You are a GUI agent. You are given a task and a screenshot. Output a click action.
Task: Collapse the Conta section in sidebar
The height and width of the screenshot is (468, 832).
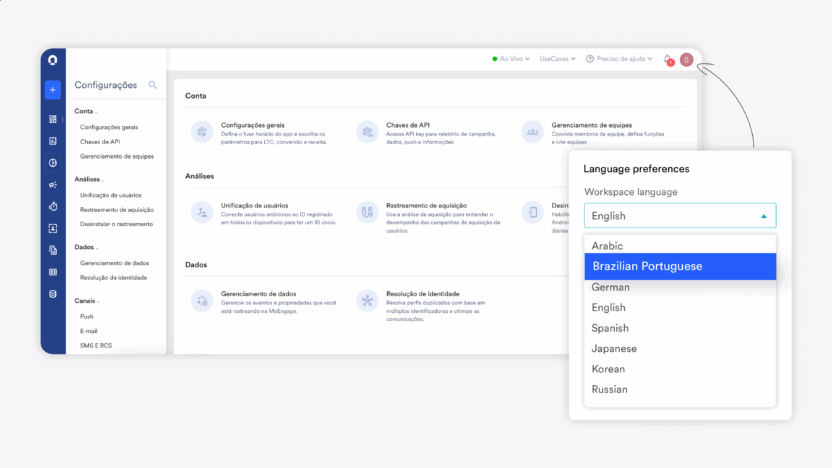tap(86, 111)
